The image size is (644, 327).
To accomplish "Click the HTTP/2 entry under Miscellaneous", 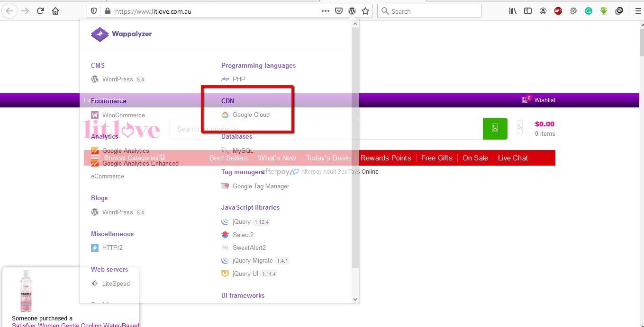I will (107, 247).
